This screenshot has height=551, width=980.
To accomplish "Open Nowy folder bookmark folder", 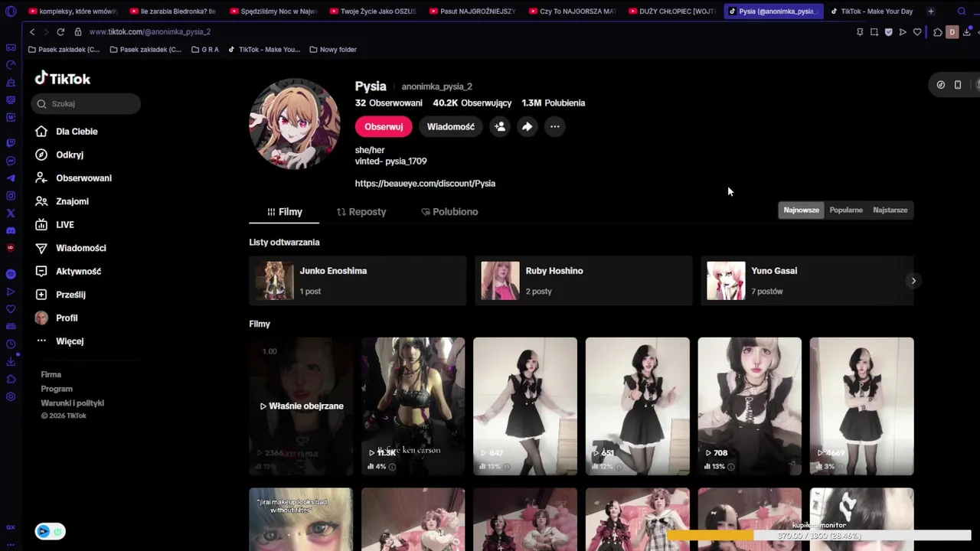I will pos(333,50).
